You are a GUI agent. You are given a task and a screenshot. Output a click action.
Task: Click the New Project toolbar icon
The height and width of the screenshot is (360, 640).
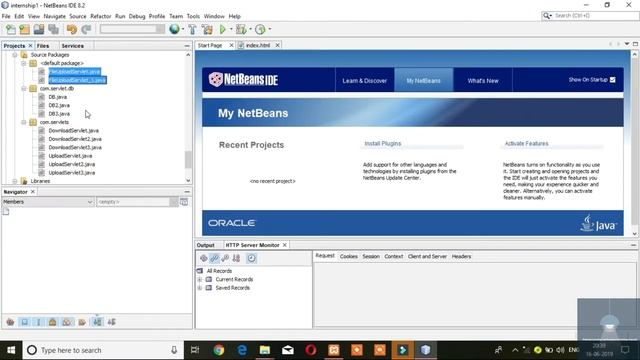[24, 29]
